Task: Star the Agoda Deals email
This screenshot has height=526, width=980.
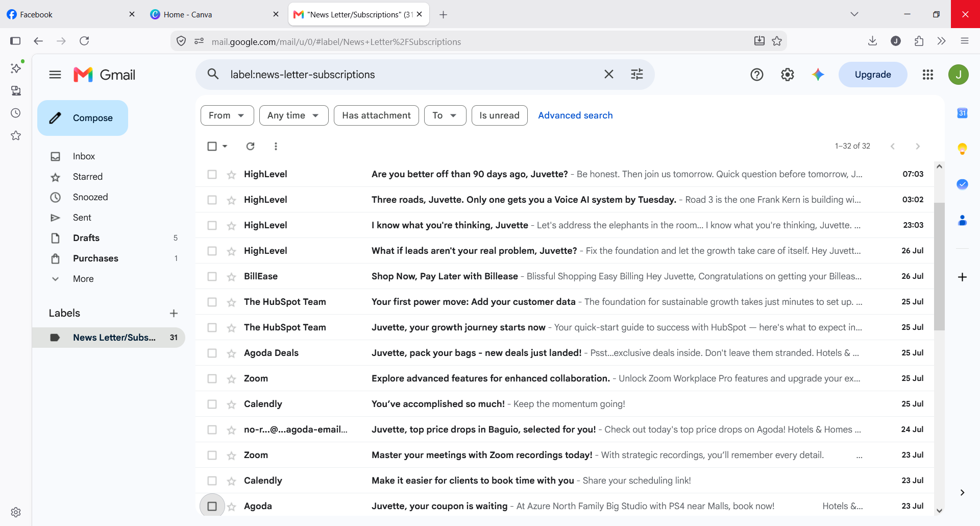Action: click(231, 353)
